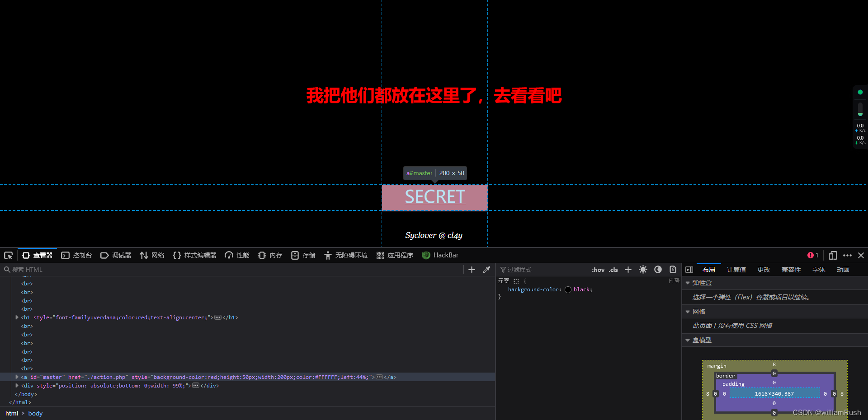Expand the div position absolute node

tap(17, 386)
